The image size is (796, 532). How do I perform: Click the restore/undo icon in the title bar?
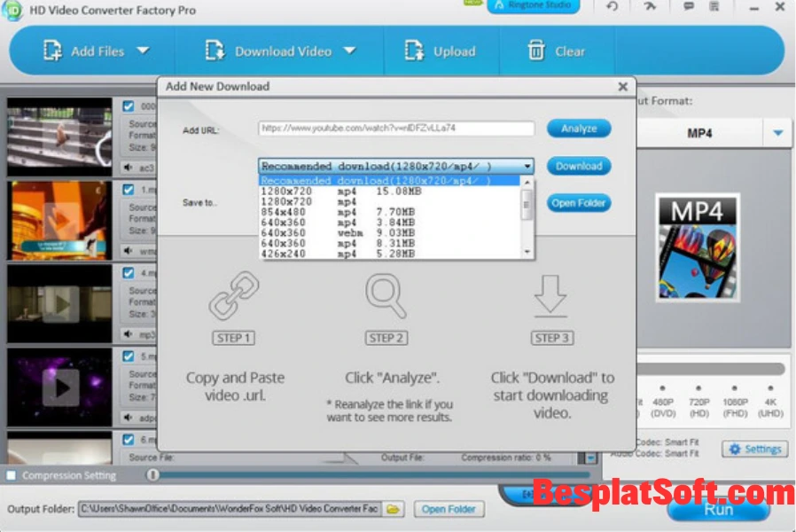point(612,7)
